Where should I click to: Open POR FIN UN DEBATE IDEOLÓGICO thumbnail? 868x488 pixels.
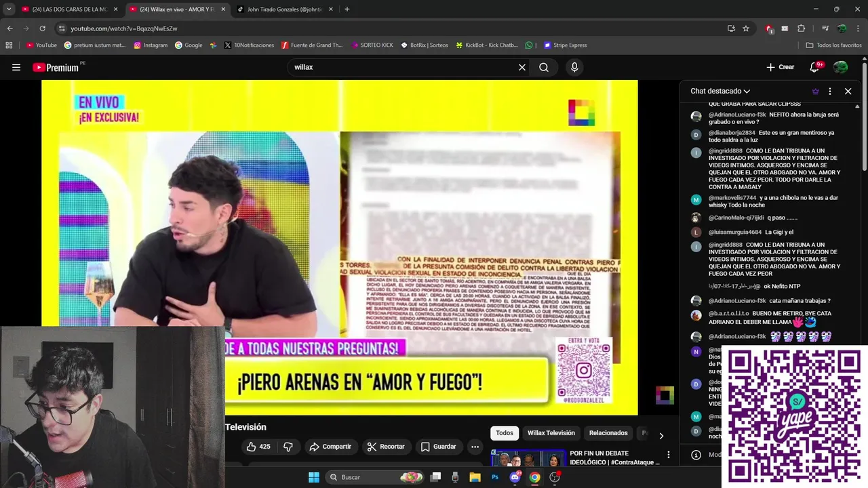528,459
